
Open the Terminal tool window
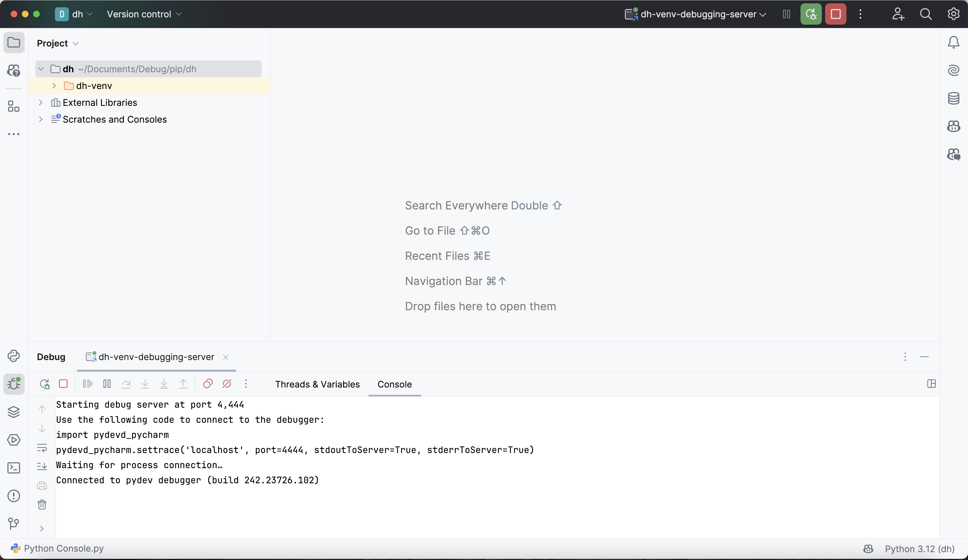point(14,468)
